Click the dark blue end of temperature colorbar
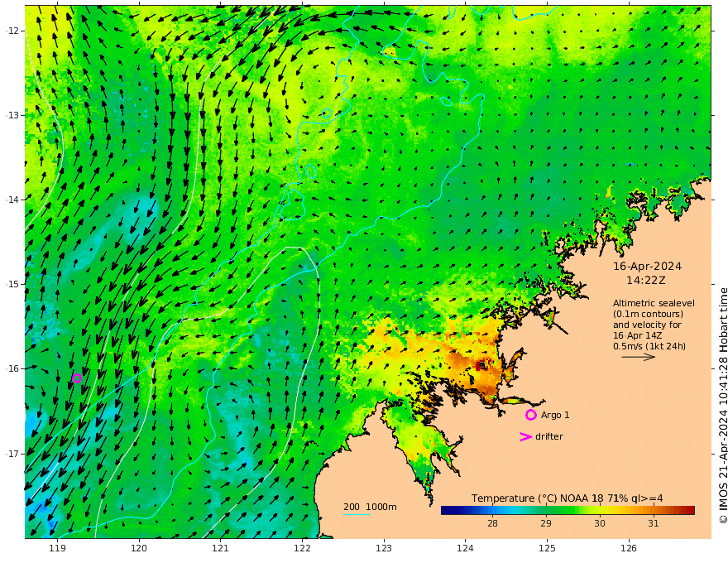The width and height of the screenshot is (728, 563). click(447, 511)
